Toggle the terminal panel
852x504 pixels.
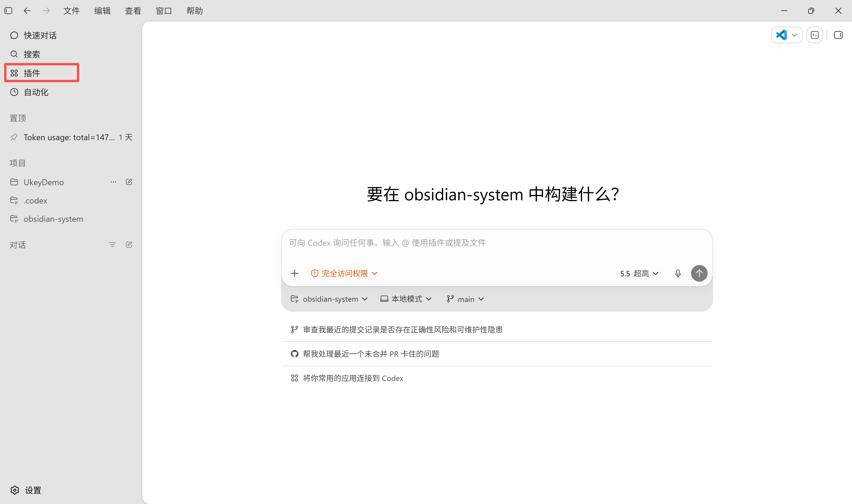(x=815, y=35)
